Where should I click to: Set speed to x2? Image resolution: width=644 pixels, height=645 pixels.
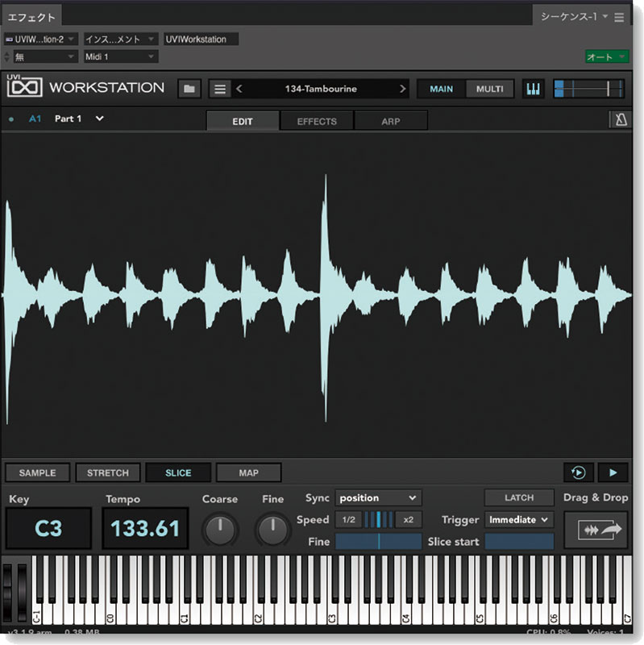(409, 520)
